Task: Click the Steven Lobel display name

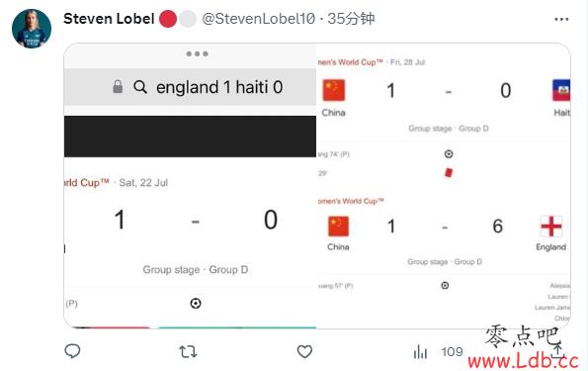Action: pyautogui.click(x=109, y=19)
